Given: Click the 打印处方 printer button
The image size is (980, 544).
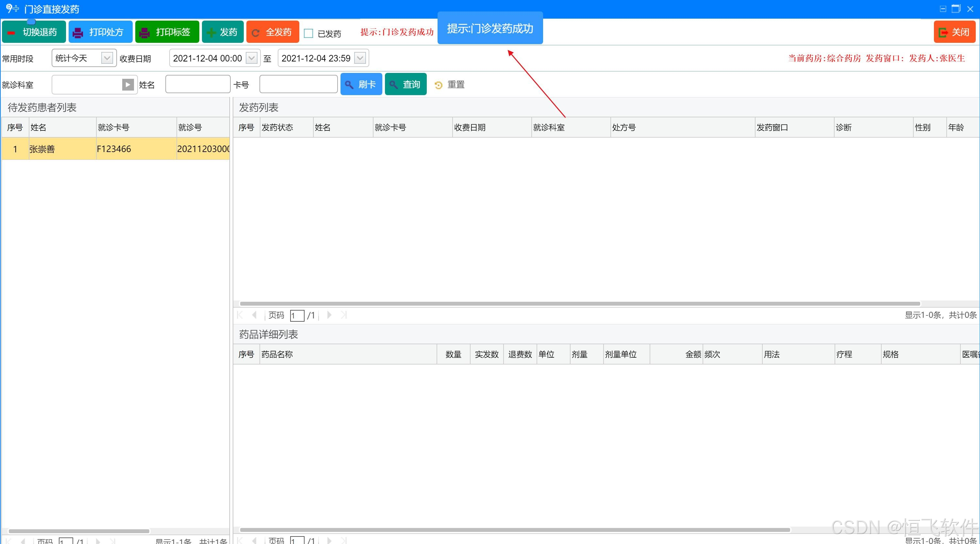Looking at the screenshot, I should [x=100, y=32].
